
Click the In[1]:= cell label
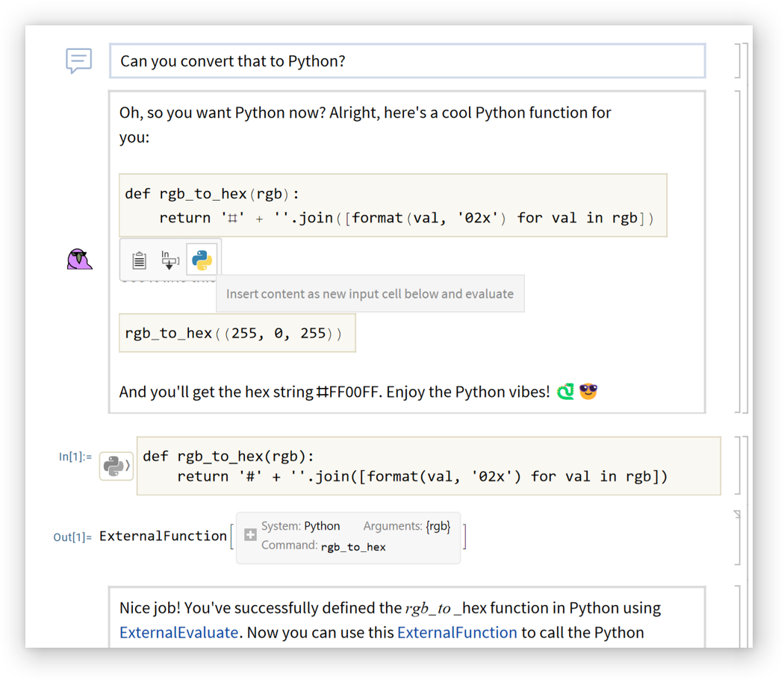75,457
